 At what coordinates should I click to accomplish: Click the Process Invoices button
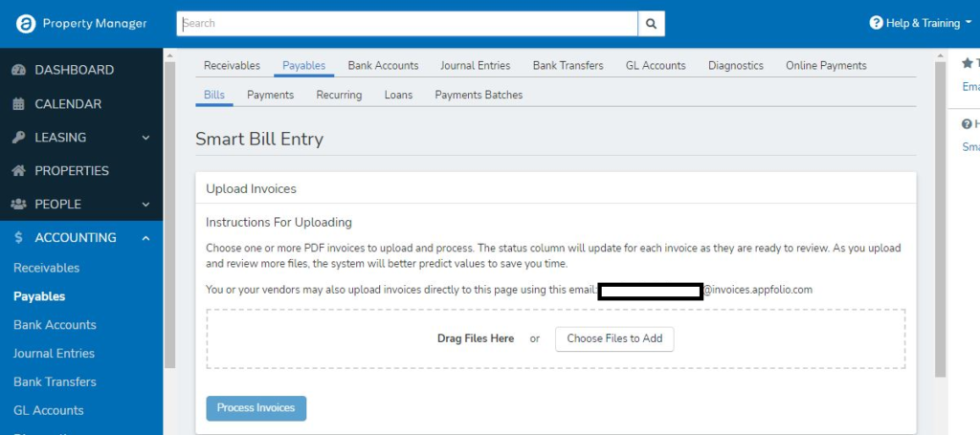click(x=256, y=408)
